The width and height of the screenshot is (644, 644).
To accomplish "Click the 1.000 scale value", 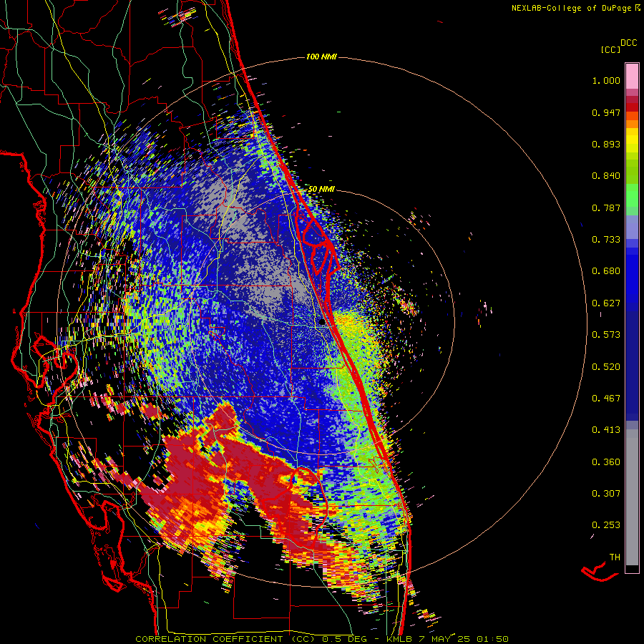I will 606,80.
